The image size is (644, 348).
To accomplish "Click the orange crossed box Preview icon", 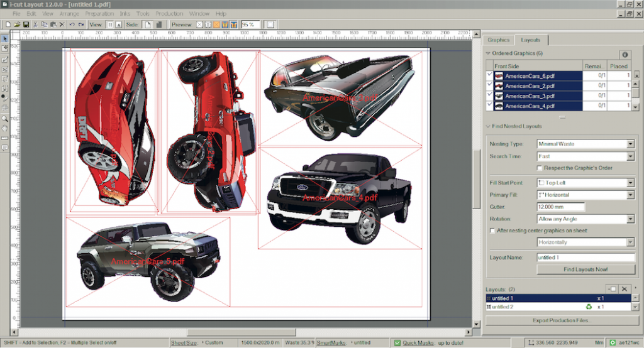I will pos(216,24).
